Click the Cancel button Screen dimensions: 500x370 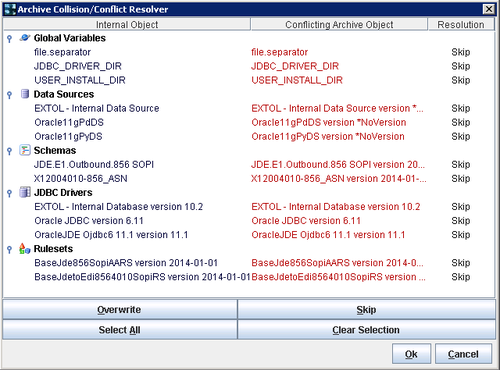pyautogui.click(x=463, y=354)
